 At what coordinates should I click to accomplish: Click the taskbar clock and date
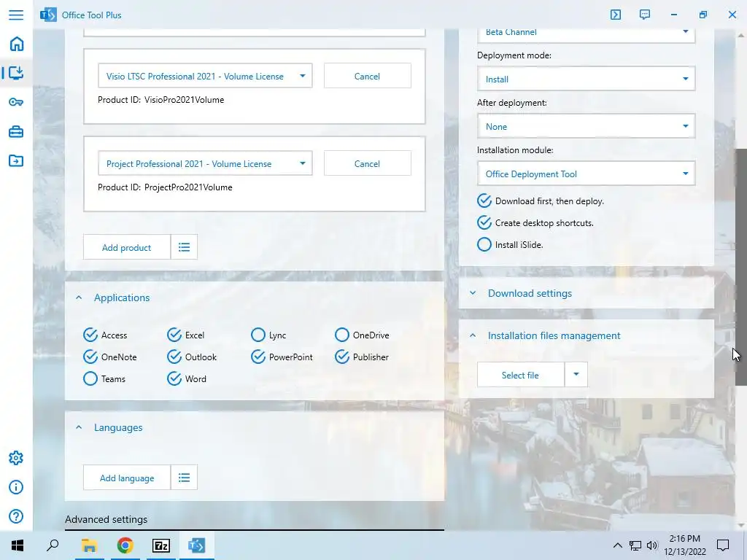tap(684, 545)
